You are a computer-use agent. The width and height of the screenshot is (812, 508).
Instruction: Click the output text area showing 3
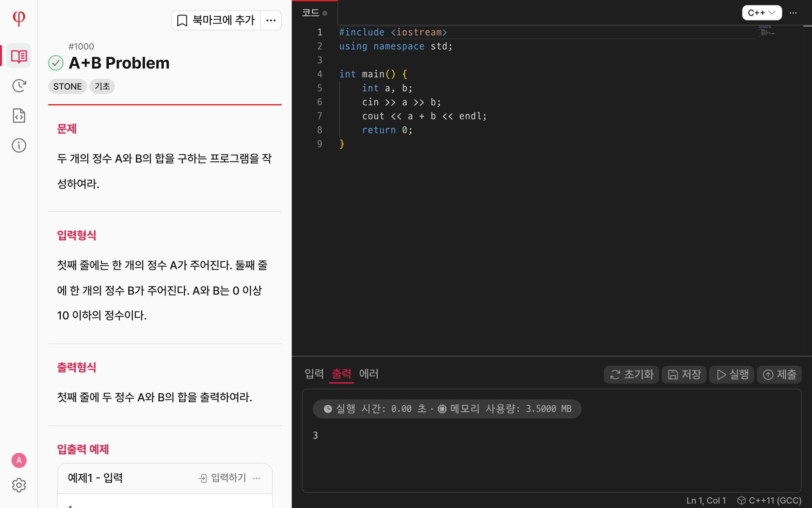(x=552, y=440)
